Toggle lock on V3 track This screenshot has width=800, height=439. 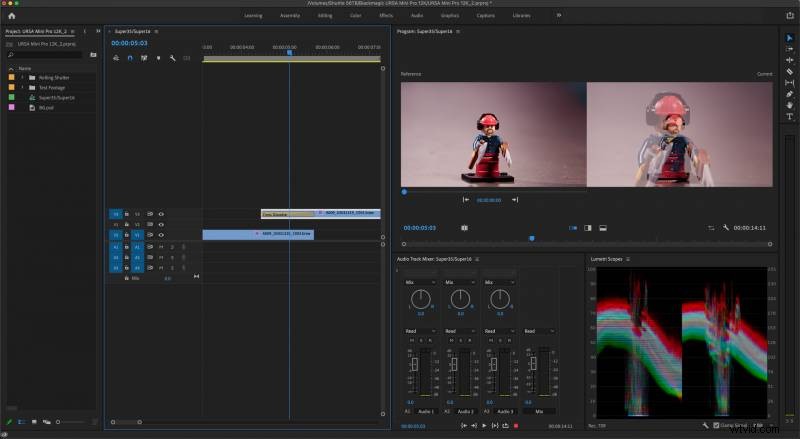click(x=127, y=214)
